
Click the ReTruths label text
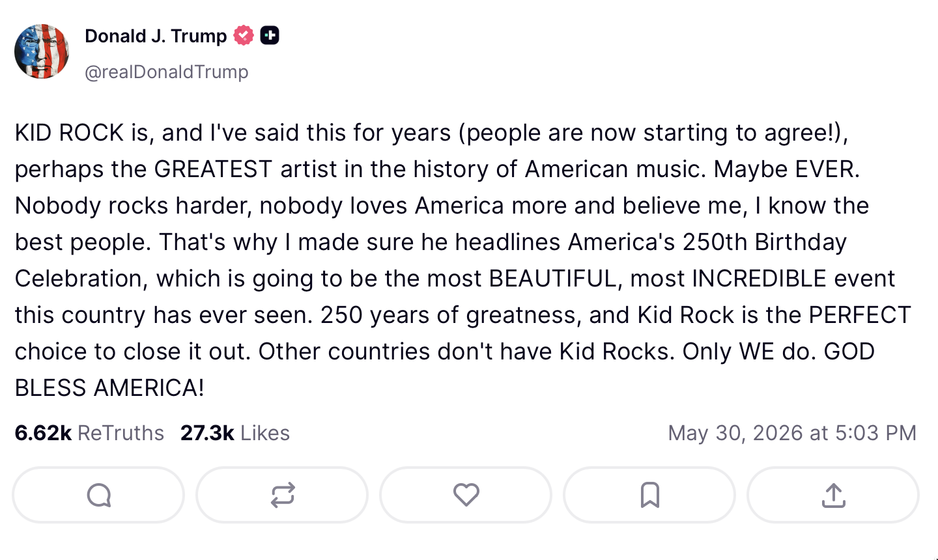(x=121, y=433)
